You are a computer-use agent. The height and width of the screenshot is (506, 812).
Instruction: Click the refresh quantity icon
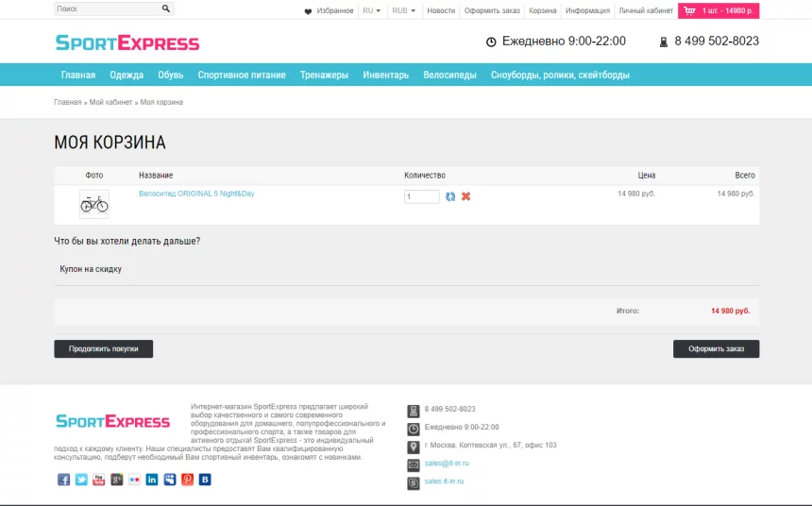450,196
